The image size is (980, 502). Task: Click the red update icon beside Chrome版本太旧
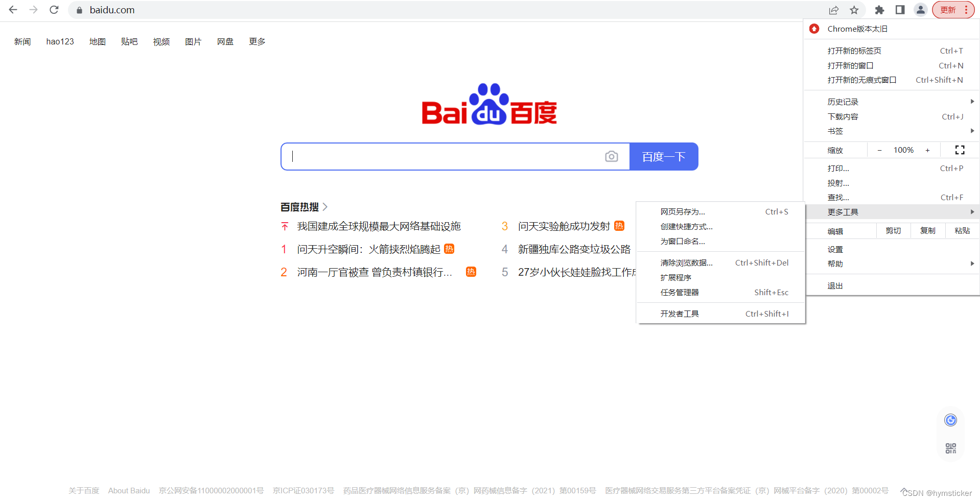pos(814,29)
